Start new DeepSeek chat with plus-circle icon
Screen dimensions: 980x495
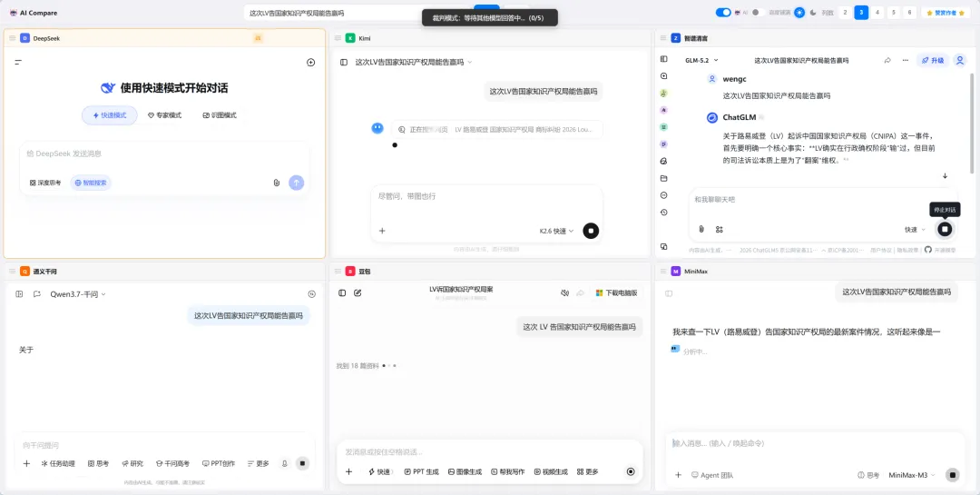click(310, 63)
